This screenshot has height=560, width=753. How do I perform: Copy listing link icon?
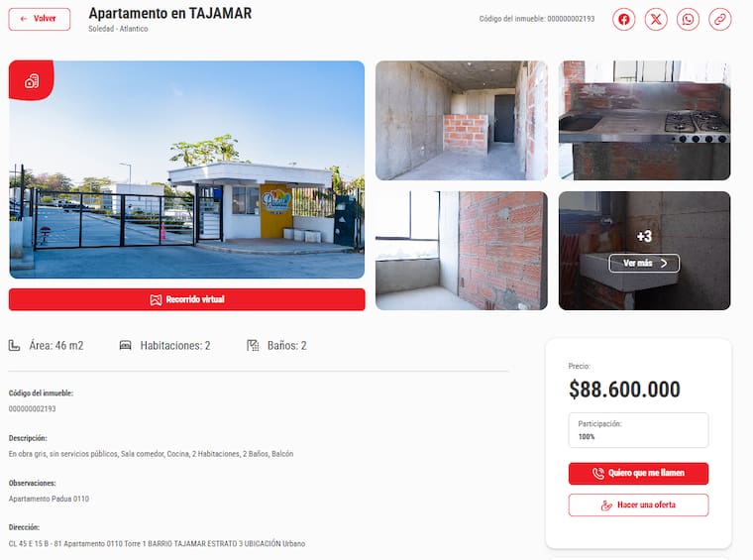720,19
